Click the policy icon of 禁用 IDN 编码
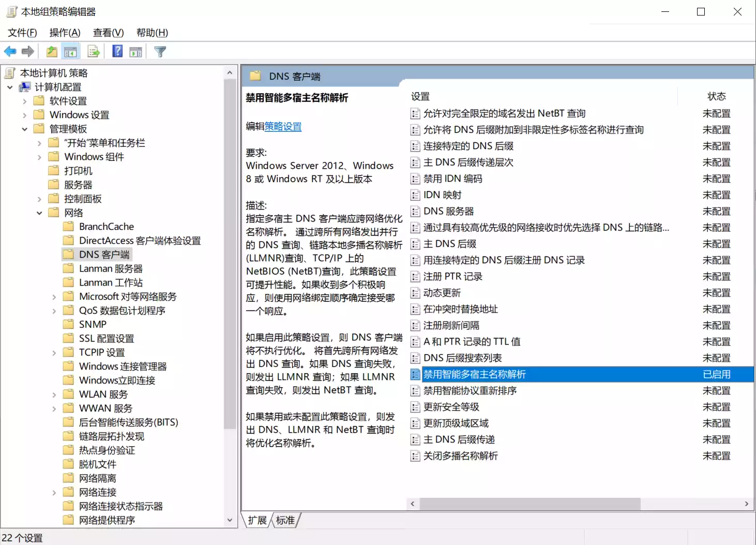The width and height of the screenshot is (756, 545). tap(415, 179)
